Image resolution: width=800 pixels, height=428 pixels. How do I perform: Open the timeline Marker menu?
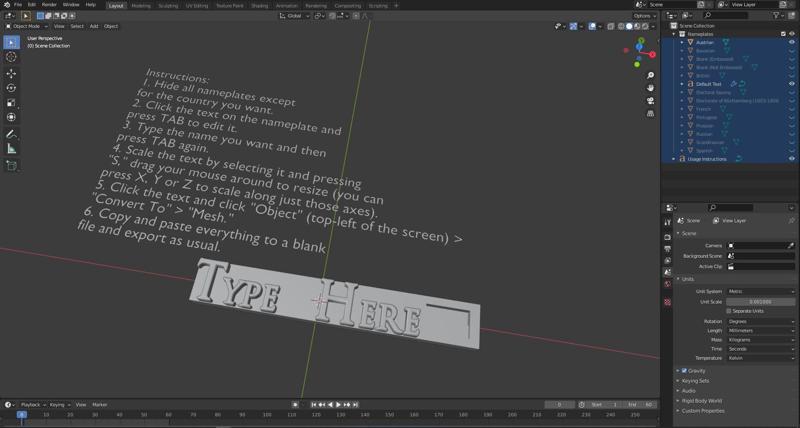point(99,405)
